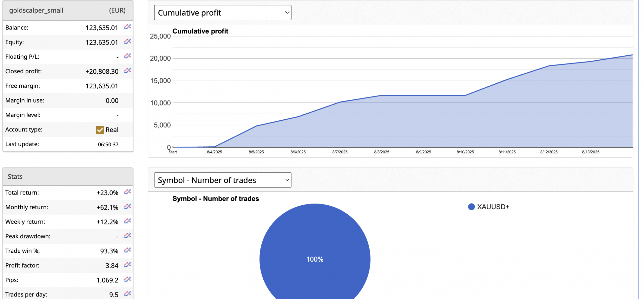Open the Floating P/L chart icon
Screen dimensions: 644x299
[x=127, y=56]
